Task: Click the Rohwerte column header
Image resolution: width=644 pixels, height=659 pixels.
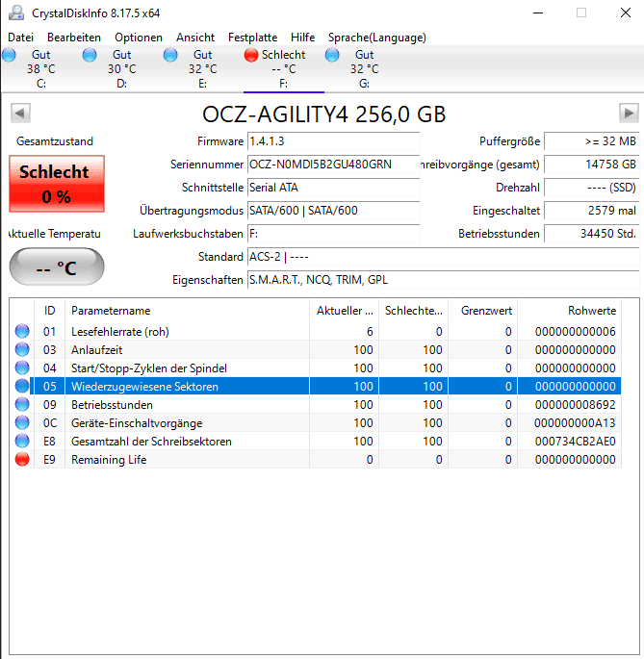Action: tap(570, 311)
